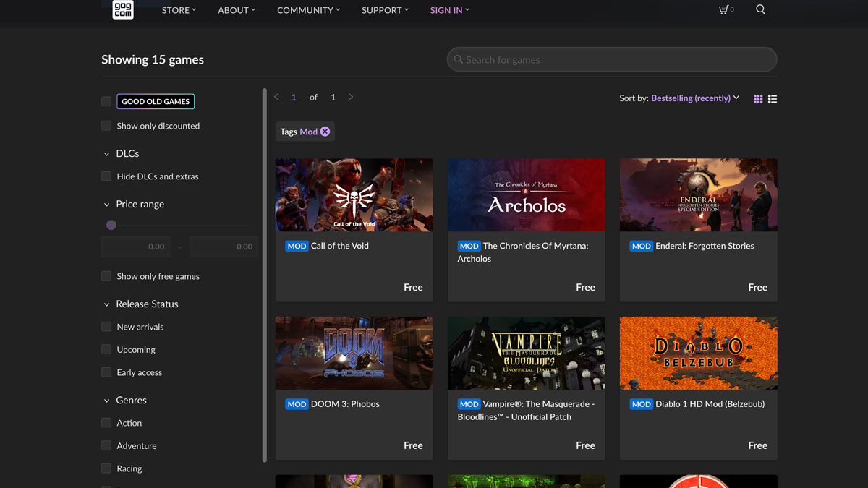Click the SIGN IN link
Viewport: 868px width, 488px height.
(446, 10)
